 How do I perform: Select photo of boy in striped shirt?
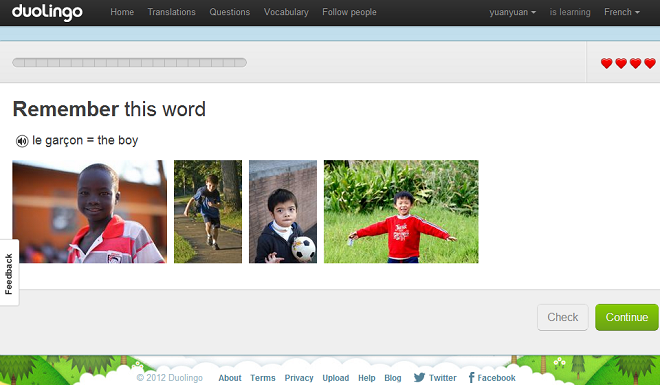[x=89, y=211]
